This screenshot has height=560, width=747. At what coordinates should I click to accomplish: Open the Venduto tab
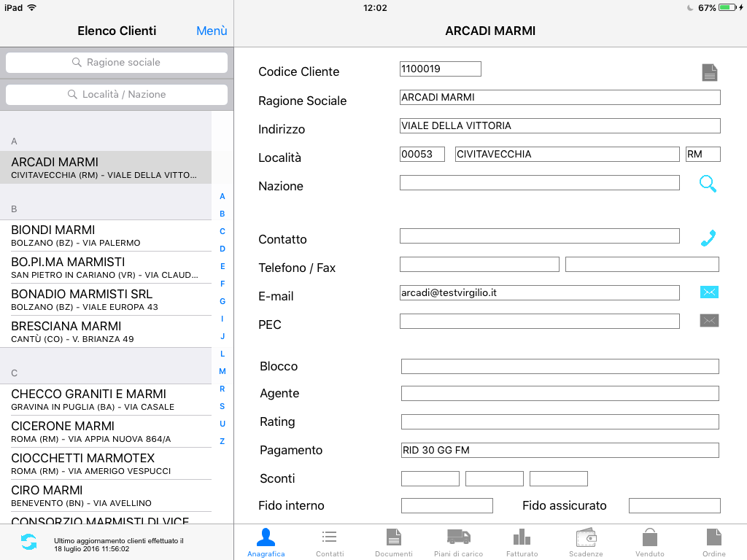tap(650, 542)
